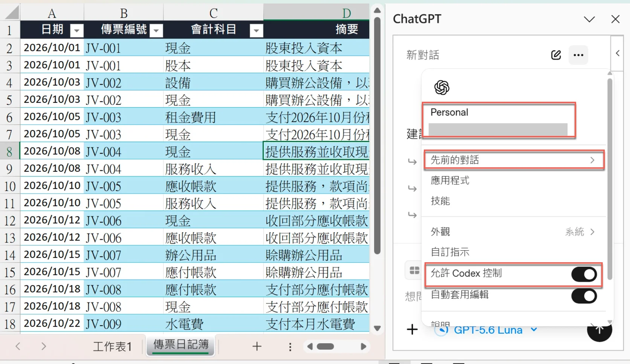
Task: Click the menu popup scrollbar thumb
Action: (x=610, y=179)
